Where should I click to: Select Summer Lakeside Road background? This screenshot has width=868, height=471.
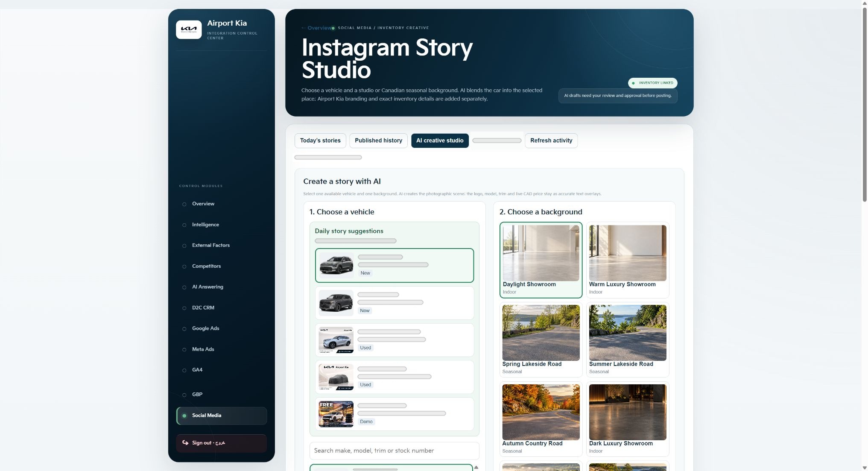click(628, 339)
